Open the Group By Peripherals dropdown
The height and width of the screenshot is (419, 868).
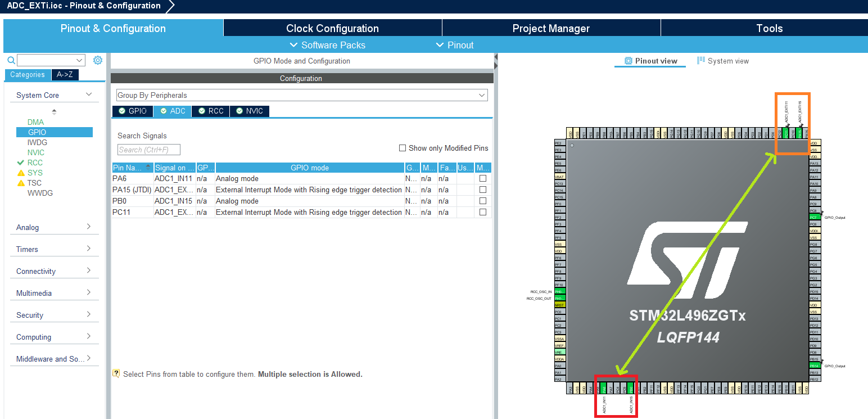pos(482,94)
